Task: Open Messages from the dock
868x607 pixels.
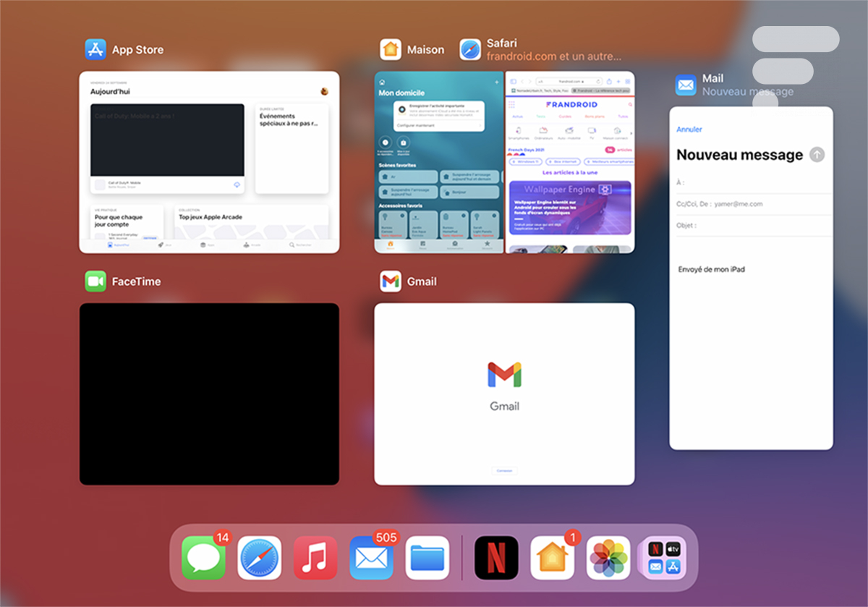Action: pyautogui.click(x=203, y=558)
